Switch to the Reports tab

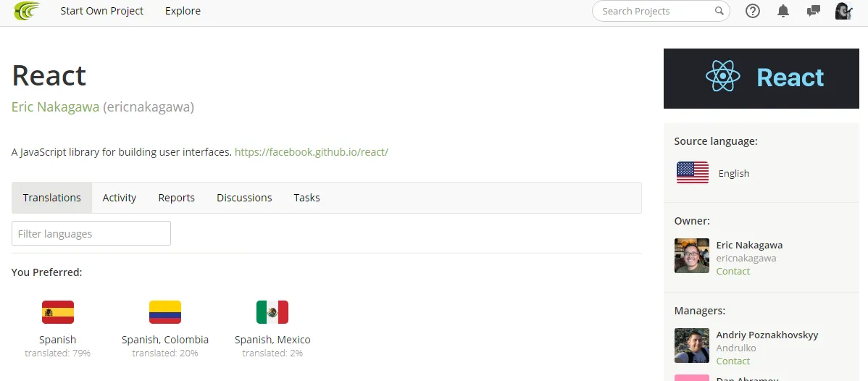point(177,198)
